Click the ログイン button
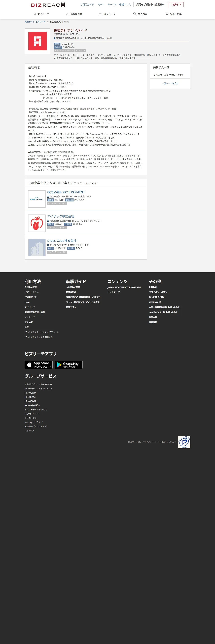Image resolution: width=215 pixels, height=644 pixels. coord(176,5)
